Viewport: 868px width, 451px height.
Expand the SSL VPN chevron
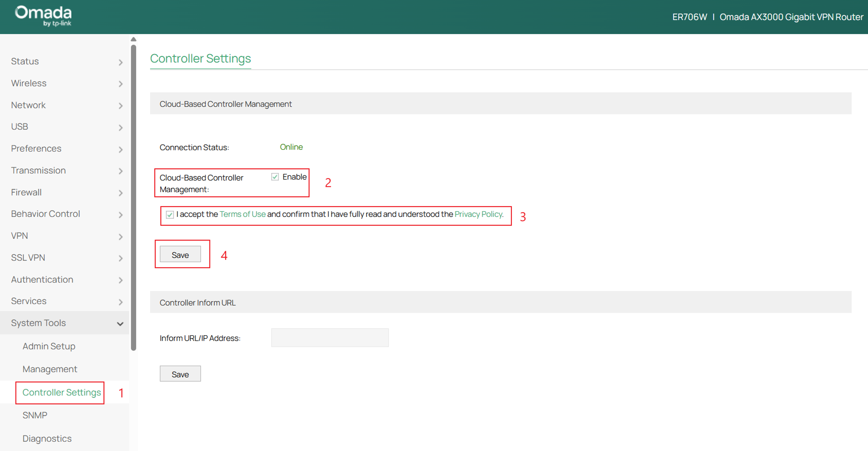[x=121, y=258]
